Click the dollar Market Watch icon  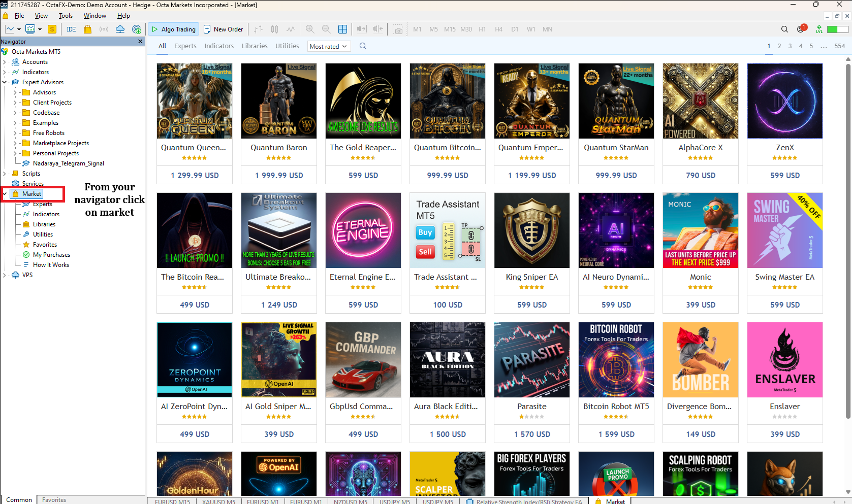(52, 29)
